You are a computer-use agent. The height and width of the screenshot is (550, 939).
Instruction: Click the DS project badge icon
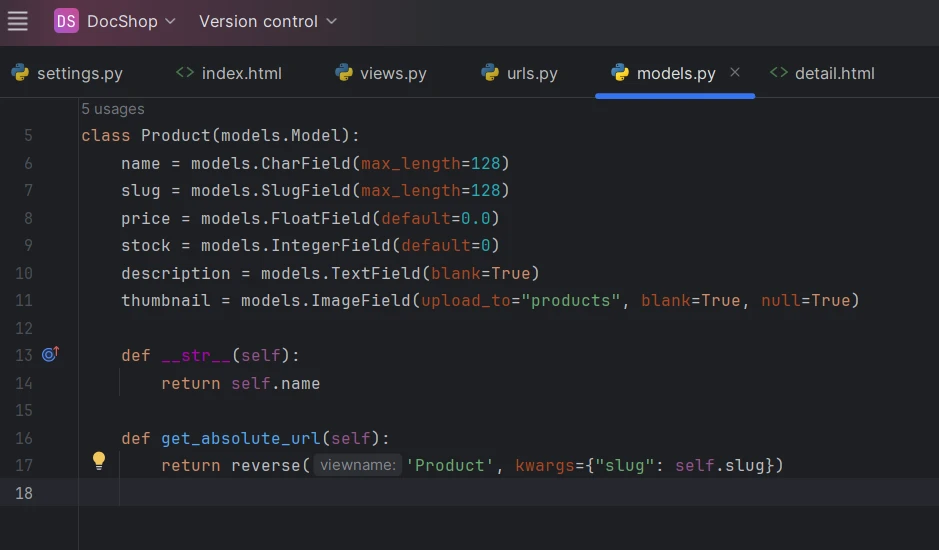(66, 21)
